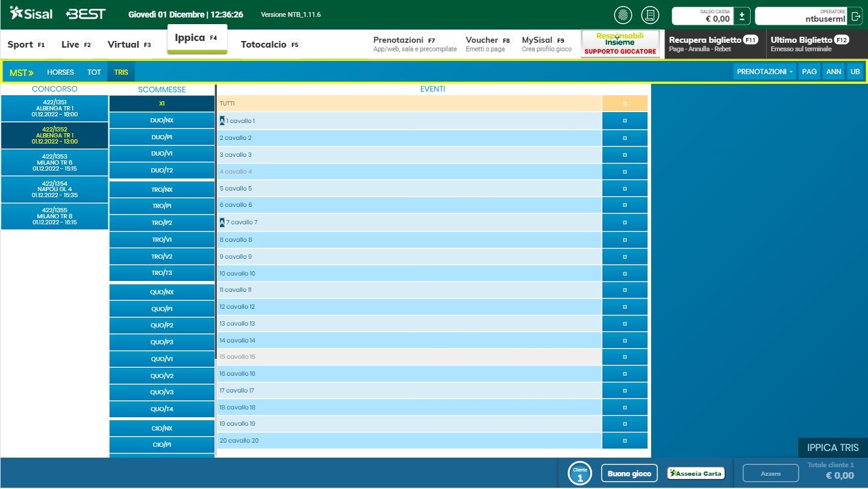Click the fingerprint icon in header
This screenshot has height=489, width=868.
tap(623, 15)
